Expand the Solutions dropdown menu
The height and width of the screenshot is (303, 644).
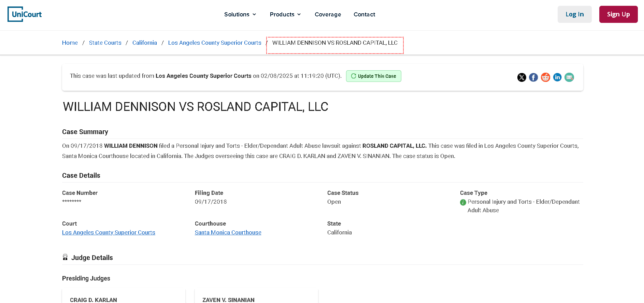point(240,14)
